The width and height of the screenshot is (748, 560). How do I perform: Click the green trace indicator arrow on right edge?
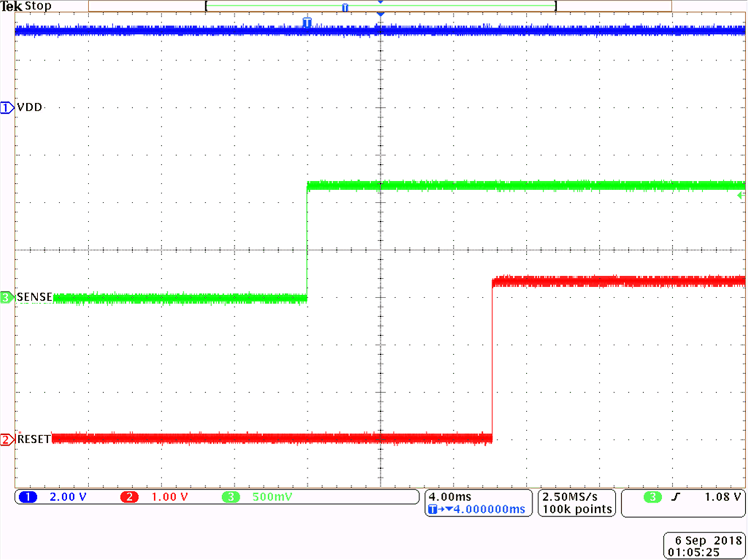tap(741, 195)
